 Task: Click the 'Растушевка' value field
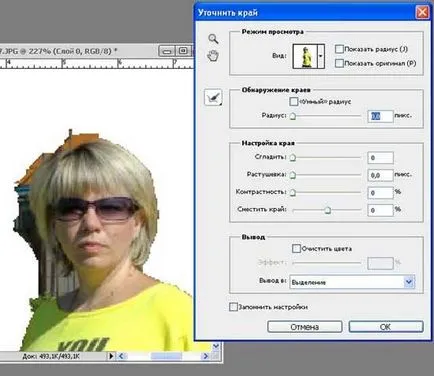(x=380, y=175)
